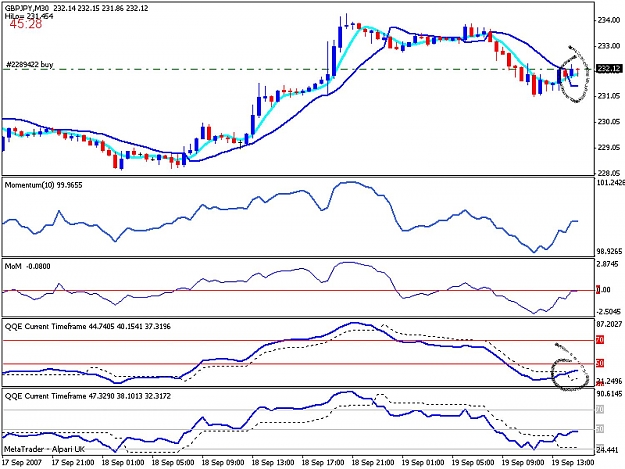Click the 228.05 price axis label
The width and height of the screenshot is (625, 469).
click(608, 173)
